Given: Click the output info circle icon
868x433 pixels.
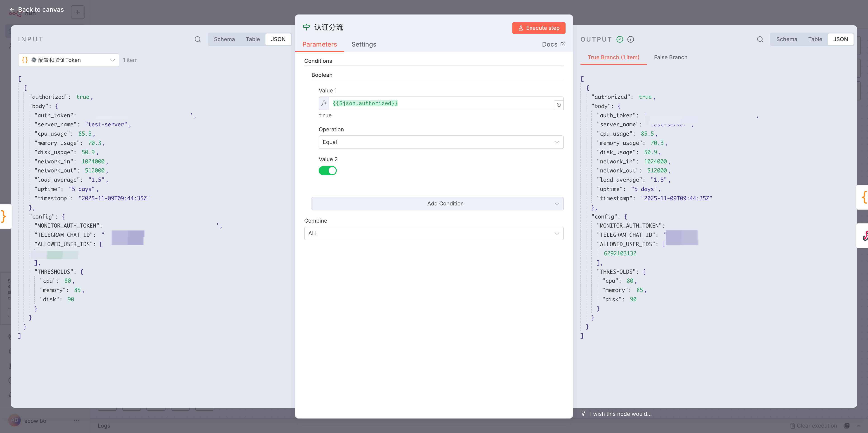Looking at the screenshot, I should 630,39.
